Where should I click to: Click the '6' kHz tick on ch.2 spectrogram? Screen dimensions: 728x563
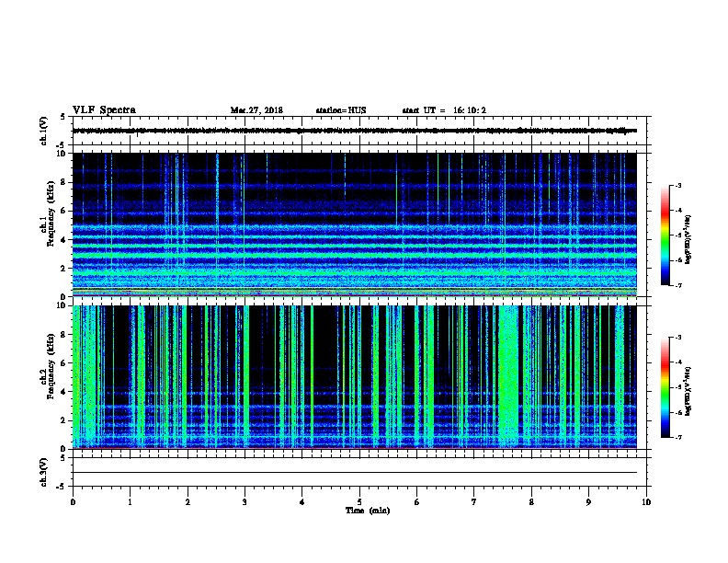point(63,363)
